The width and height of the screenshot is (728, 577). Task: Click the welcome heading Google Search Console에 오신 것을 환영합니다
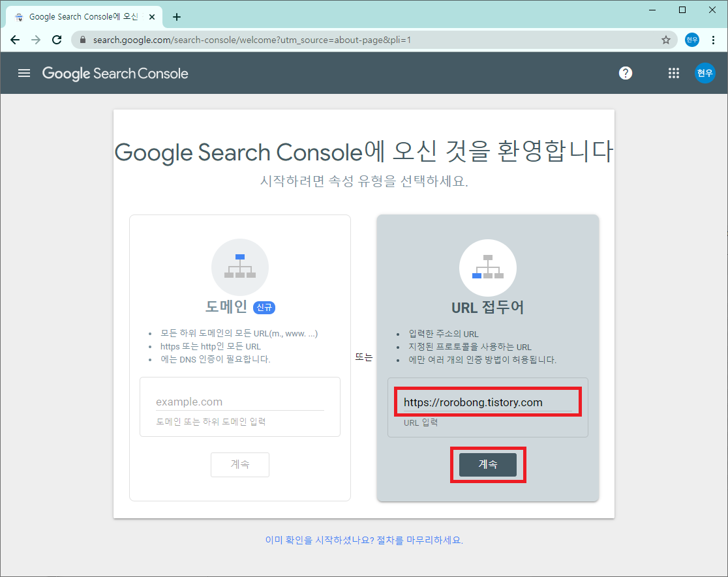tap(364, 152)
